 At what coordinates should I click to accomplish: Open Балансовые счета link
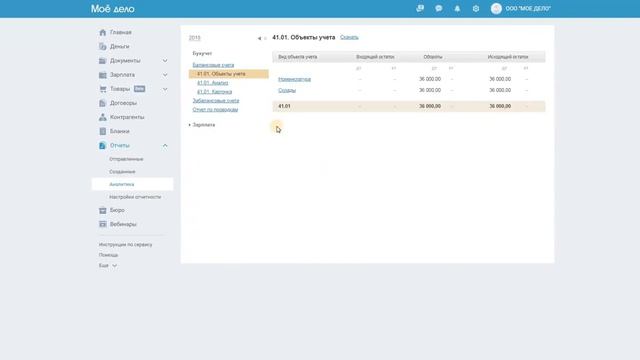[213, 65]
